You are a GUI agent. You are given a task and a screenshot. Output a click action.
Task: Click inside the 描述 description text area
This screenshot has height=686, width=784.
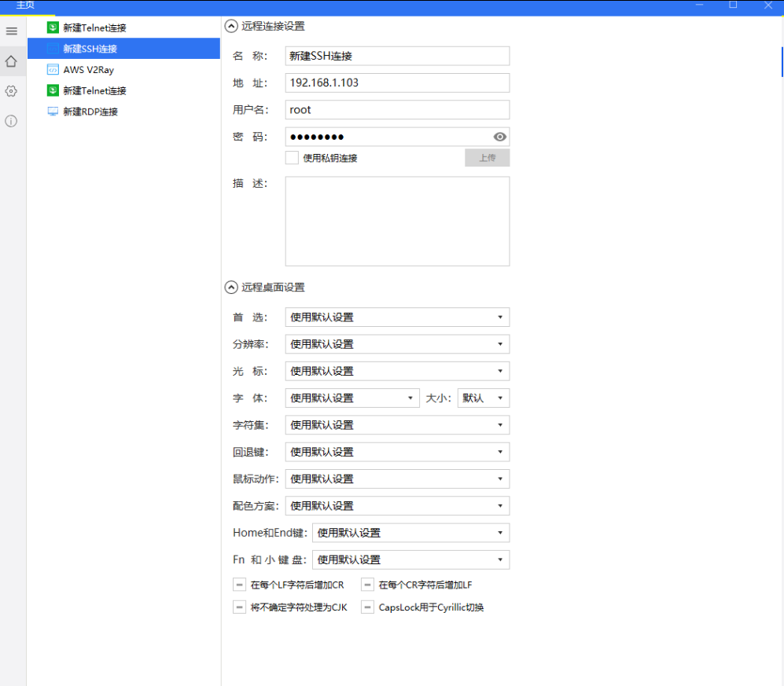click(x=396, y=220)
